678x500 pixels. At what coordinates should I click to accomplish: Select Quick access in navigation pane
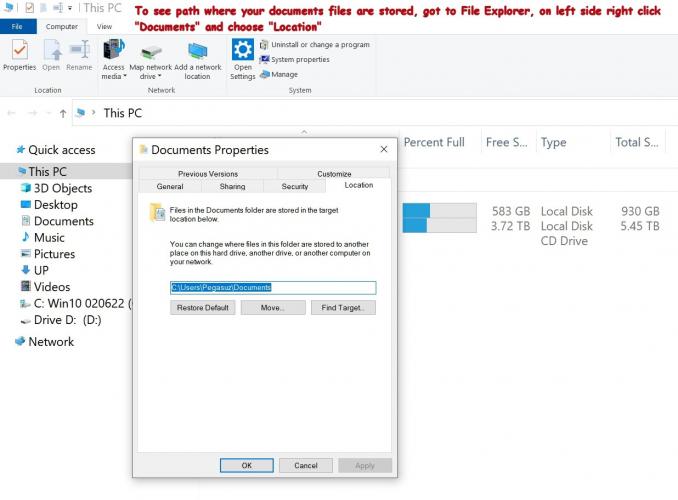click(x=62, y=150)
